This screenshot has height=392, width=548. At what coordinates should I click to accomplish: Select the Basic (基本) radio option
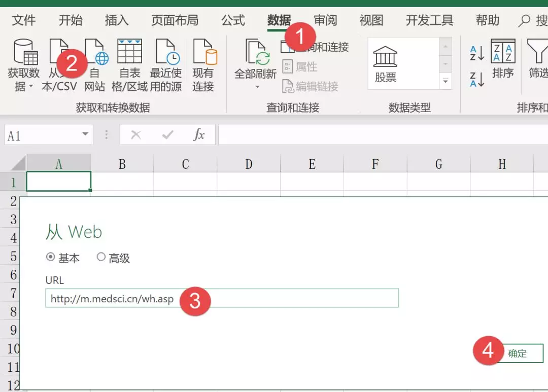(x=50, y=257)
